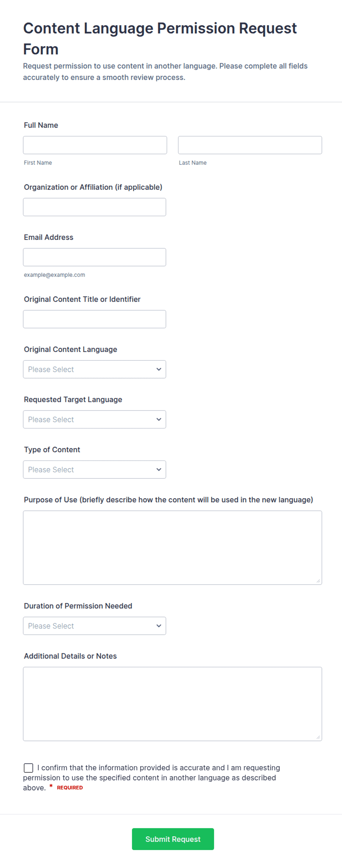Click the Purpose of Use textarea resize handle
This screenshot has height=868, width=342.
click(318, 581)
